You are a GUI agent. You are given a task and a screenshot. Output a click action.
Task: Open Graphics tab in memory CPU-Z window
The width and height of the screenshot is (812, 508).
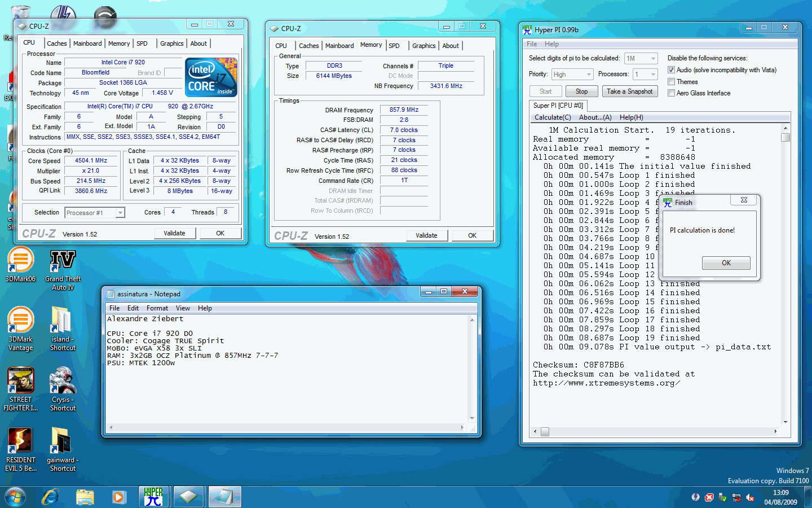pos(423,46)
